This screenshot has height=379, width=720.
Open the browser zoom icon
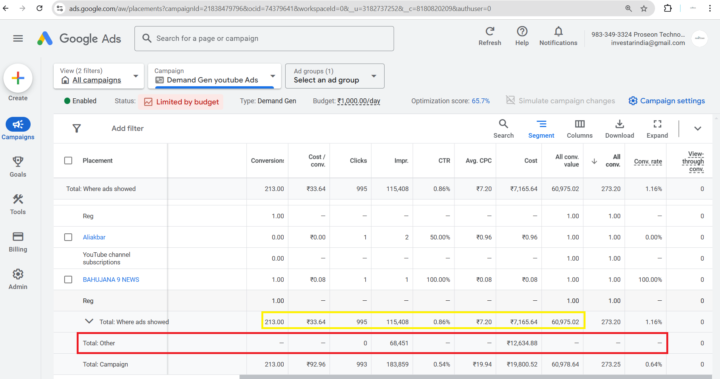628,8
